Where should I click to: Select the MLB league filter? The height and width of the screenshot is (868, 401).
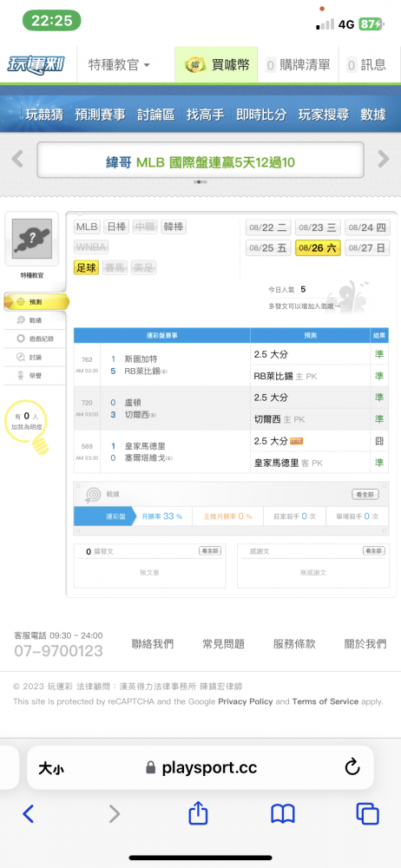tap(87, 227)
